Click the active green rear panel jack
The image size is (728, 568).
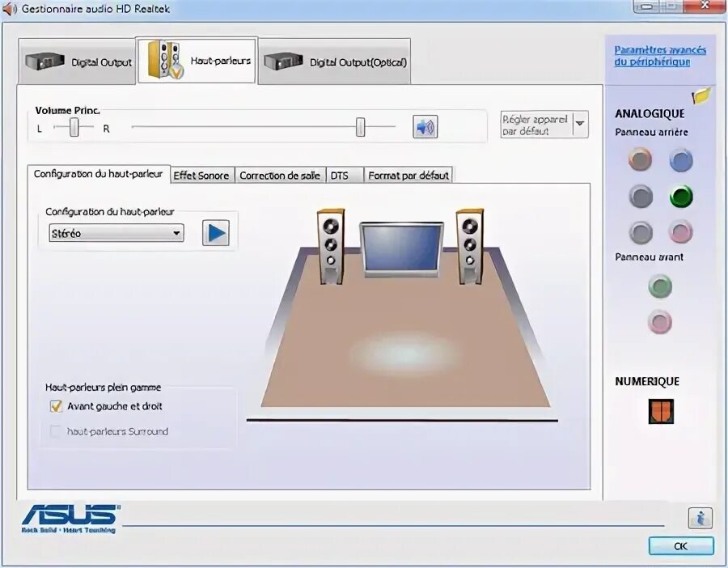click(x=681, y=197)
